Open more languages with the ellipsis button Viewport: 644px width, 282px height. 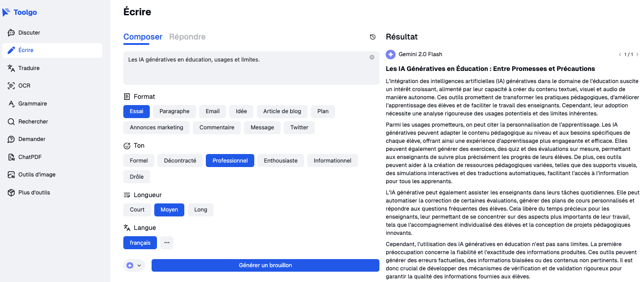click(167, 242)
